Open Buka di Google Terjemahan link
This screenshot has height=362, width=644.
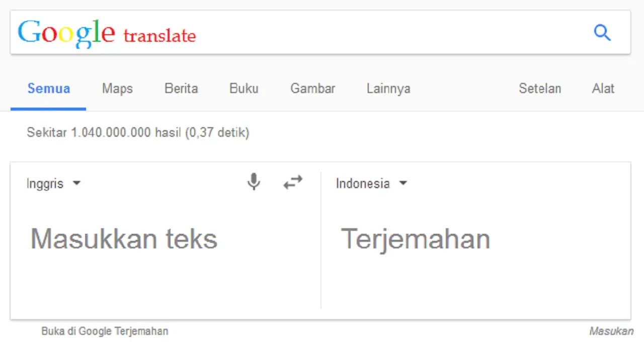click(105, 331)
